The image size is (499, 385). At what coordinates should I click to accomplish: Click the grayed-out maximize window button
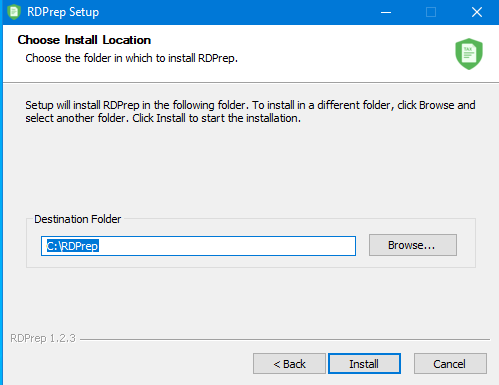pyautogui.click(x=431, y=12)
